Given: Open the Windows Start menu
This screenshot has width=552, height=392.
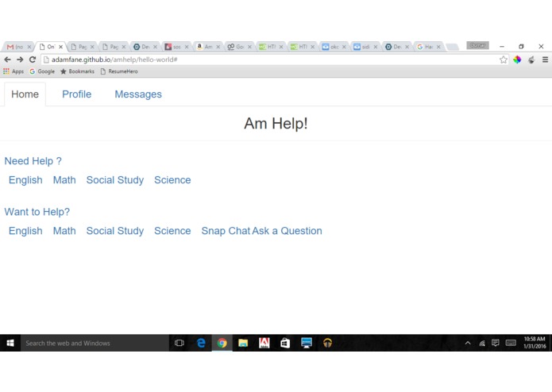Looking at the screenshot, I should (x=10, y=343).
